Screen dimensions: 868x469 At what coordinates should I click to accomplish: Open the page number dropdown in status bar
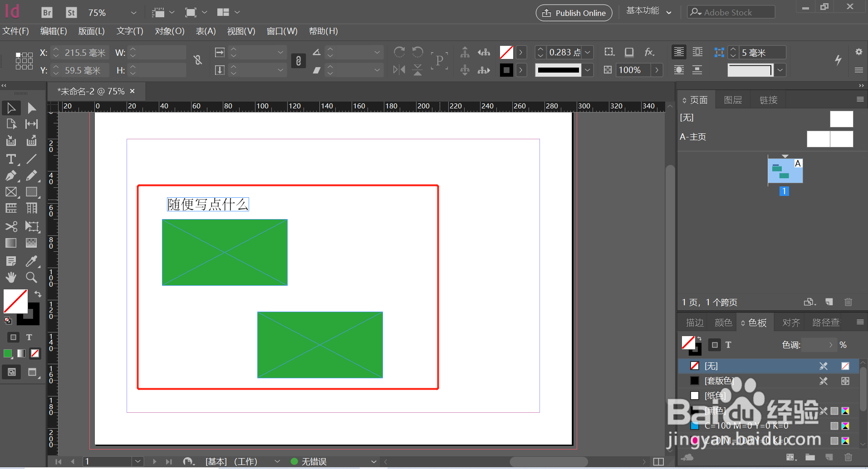click(x=138, y=461)
